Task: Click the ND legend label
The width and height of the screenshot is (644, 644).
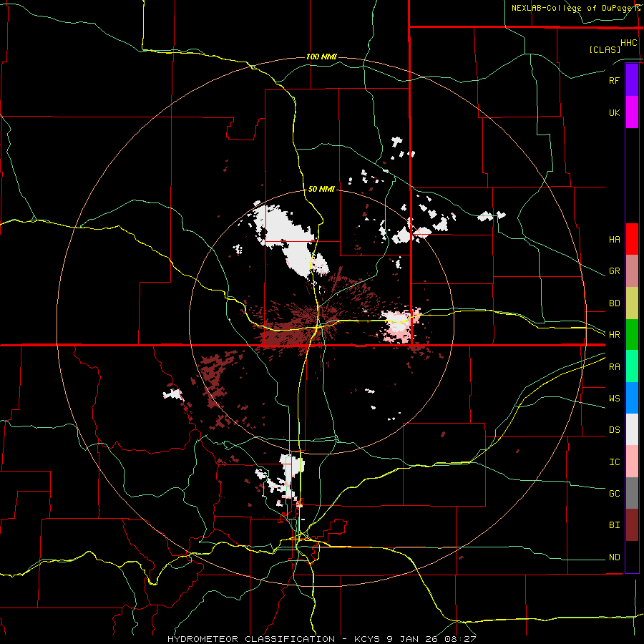Action: pos(614,557)
